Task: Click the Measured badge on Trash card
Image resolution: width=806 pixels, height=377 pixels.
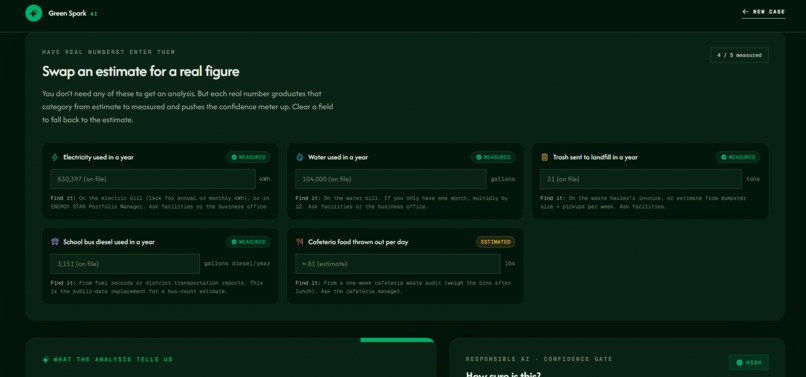Action: (738, 157)
